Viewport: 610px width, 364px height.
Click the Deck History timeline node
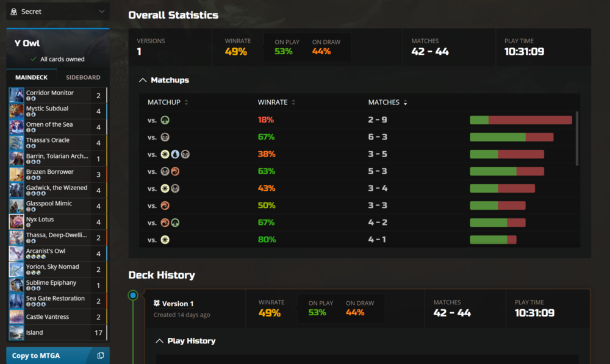pyautogui.click(x=133, y=296)
